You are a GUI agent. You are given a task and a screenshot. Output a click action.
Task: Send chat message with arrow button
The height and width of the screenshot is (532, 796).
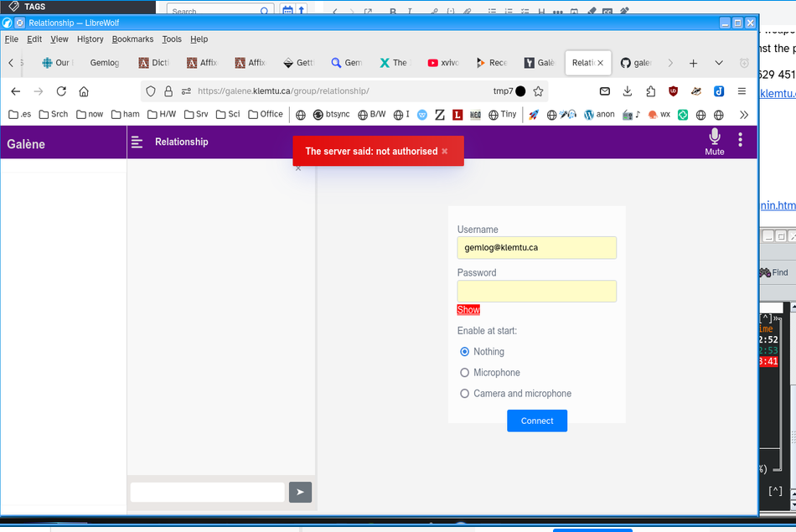point(300,492)
